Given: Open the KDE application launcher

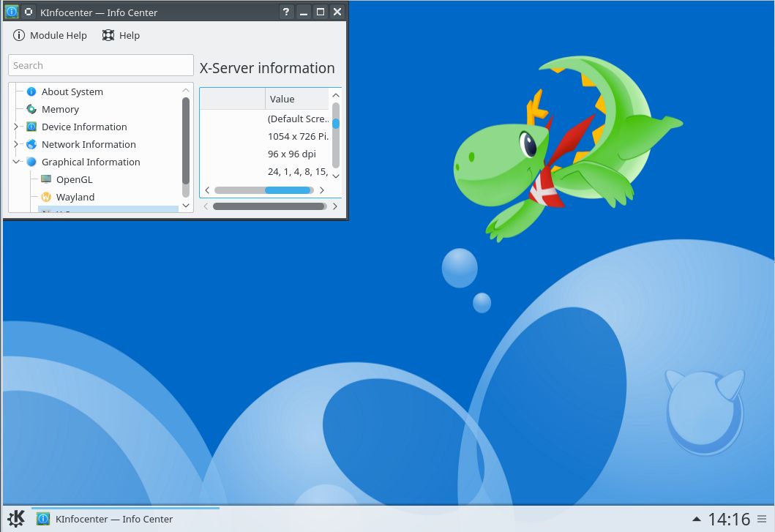Looking at the screenshot, I should pyautogui.click(x=16, y=519).
